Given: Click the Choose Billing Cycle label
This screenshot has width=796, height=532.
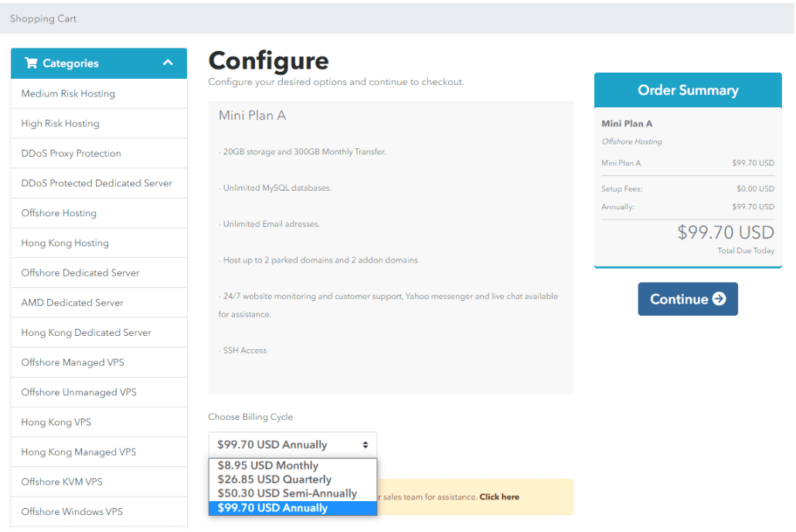Looking at the screenshot, I should 250,417.
